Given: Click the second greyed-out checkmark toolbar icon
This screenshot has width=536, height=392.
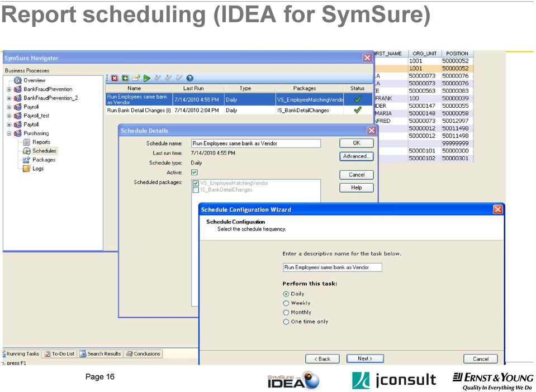Looking at the screenshot, I should click(x=168, y=78).
